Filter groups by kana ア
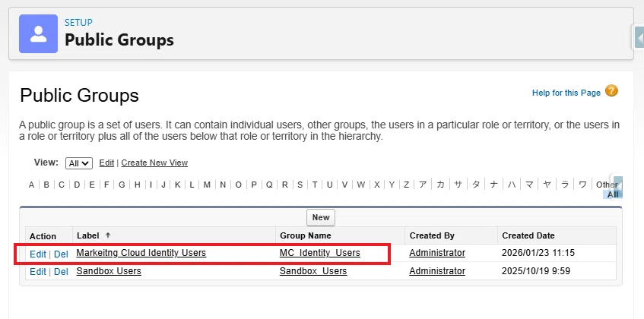644x319 pixels. point(423,185)
